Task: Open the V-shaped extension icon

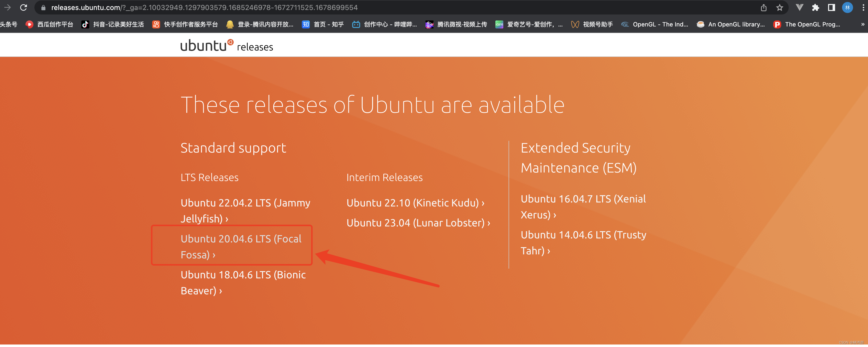Action: (799, 7)
